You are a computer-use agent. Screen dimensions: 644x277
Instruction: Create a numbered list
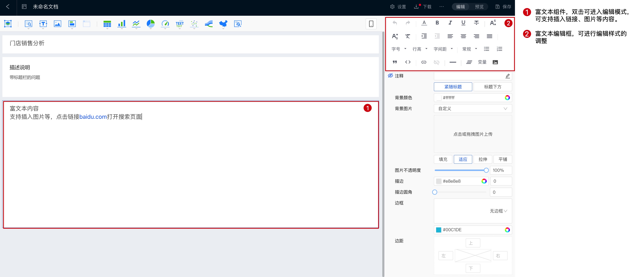[x=499, y=49]
